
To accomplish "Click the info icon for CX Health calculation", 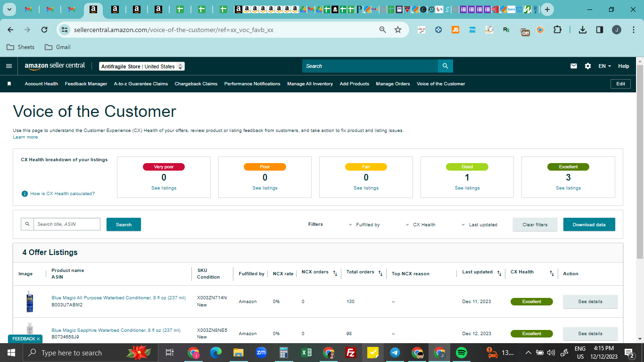I will coord(25,194).
